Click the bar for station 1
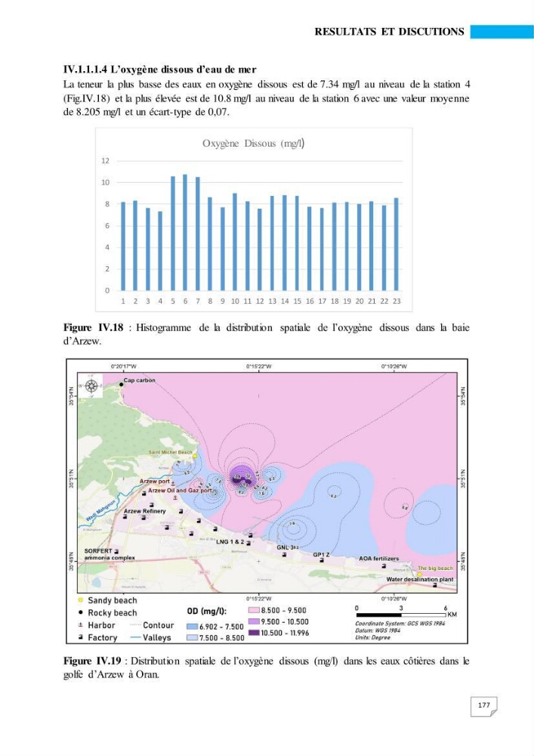Image resolution: width=534 pixels, height=756 pixels. [x=123, y=246]
